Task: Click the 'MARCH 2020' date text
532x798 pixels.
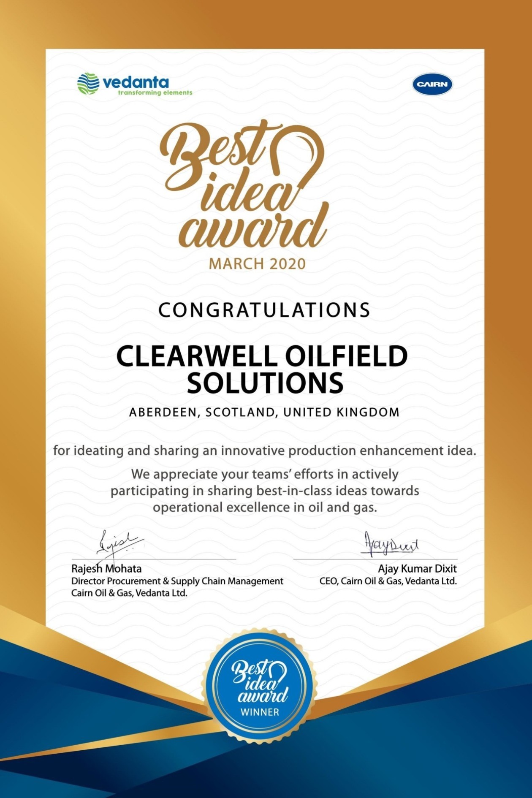Action: (257, 264)
